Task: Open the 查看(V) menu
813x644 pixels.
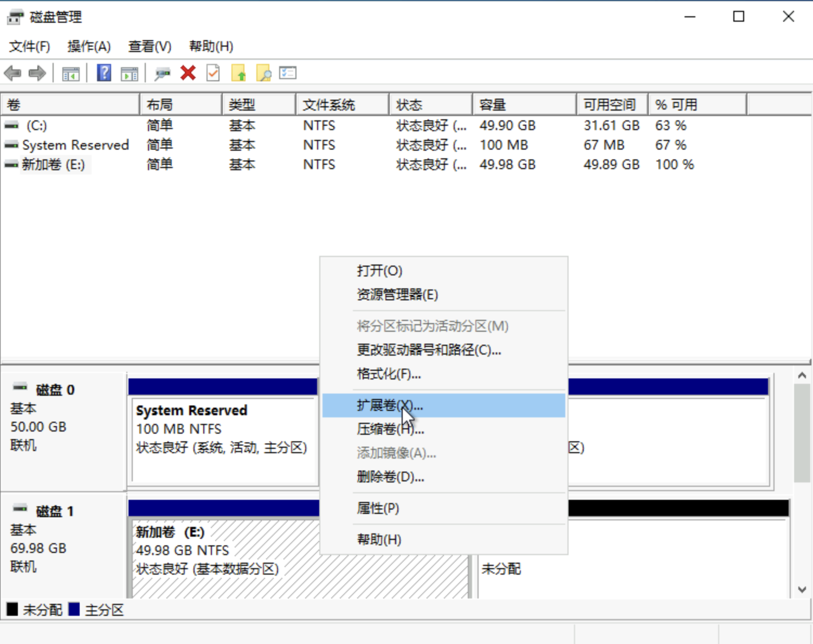Action: click(150, 46)
